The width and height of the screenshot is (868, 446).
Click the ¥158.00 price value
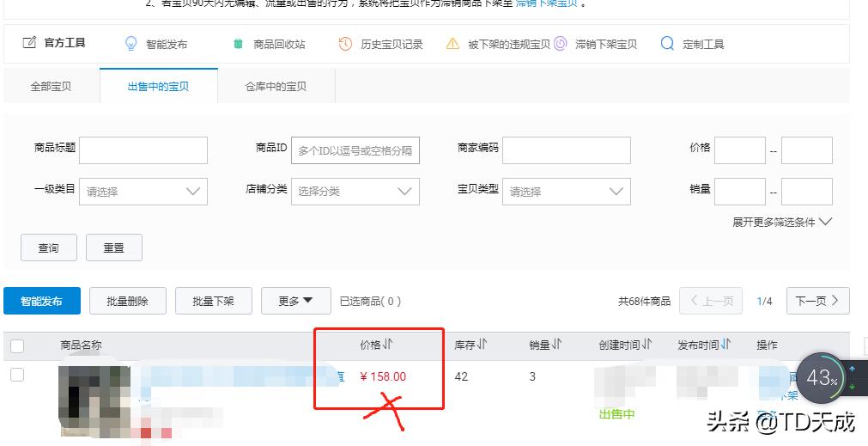pos(383,376)
